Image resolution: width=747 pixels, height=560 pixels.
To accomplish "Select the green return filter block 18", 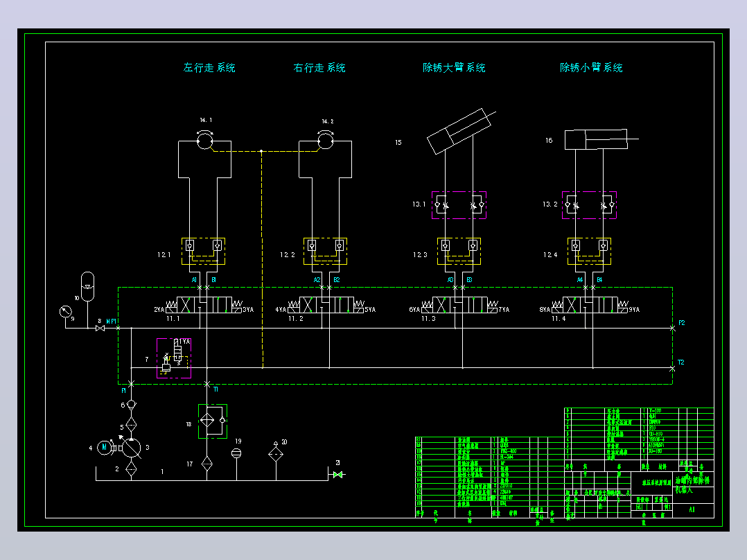I will point(213,421).
